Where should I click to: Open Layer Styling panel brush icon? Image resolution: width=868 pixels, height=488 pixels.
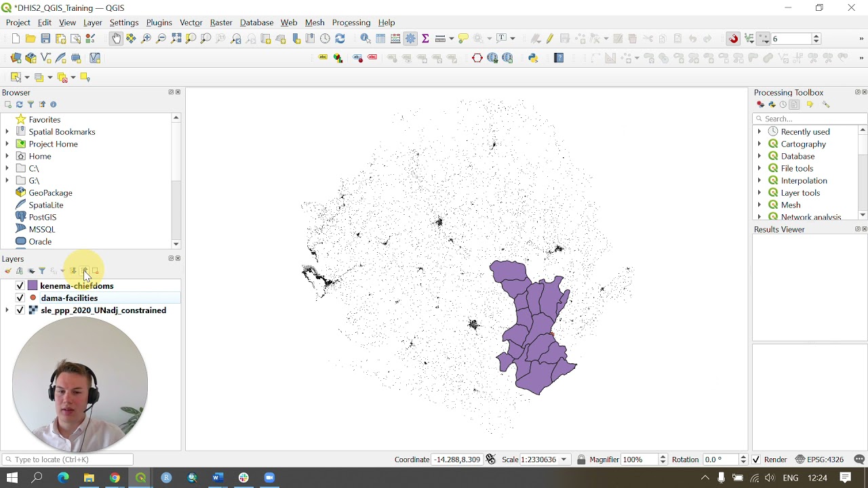coord(8,271)
